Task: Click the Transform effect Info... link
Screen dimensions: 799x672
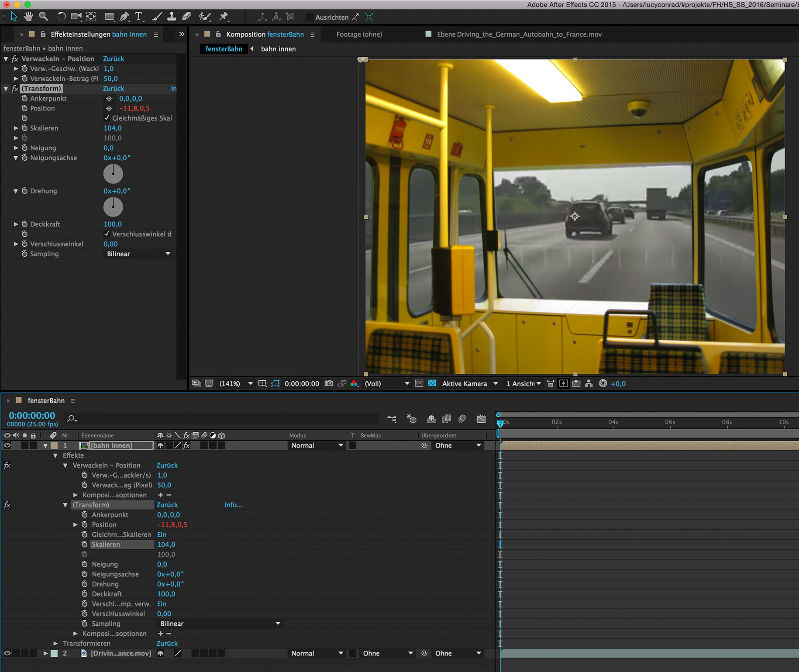Action: [234, 505]
